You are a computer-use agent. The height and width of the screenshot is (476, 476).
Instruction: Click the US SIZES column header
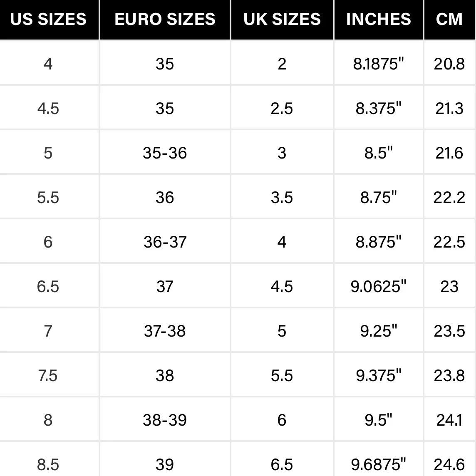point(48,19)
